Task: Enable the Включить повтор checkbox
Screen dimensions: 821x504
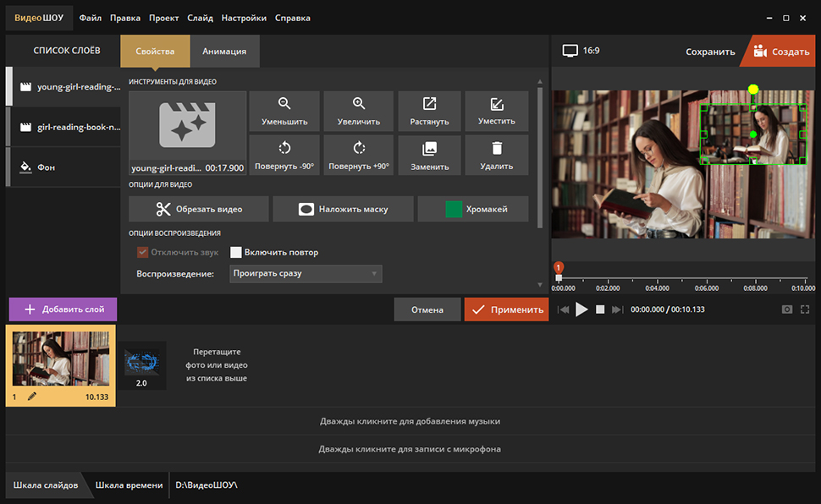Action: pyautogui.click(x=237, y=252)
